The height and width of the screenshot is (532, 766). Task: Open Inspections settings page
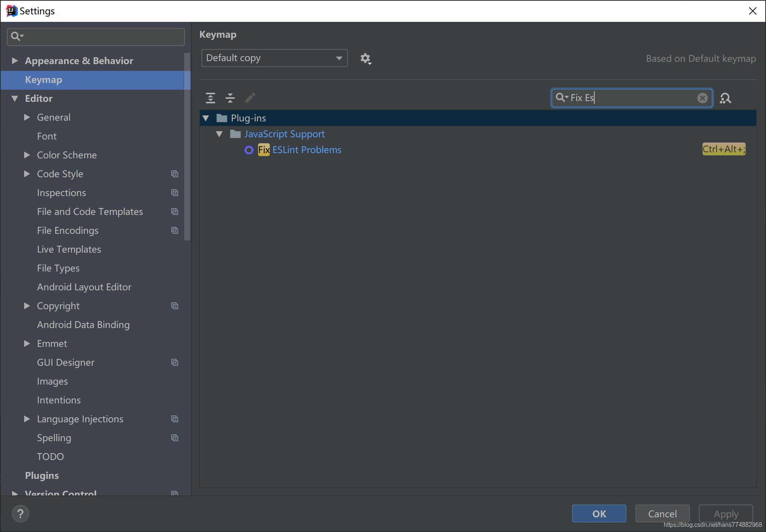pos(62,193)
